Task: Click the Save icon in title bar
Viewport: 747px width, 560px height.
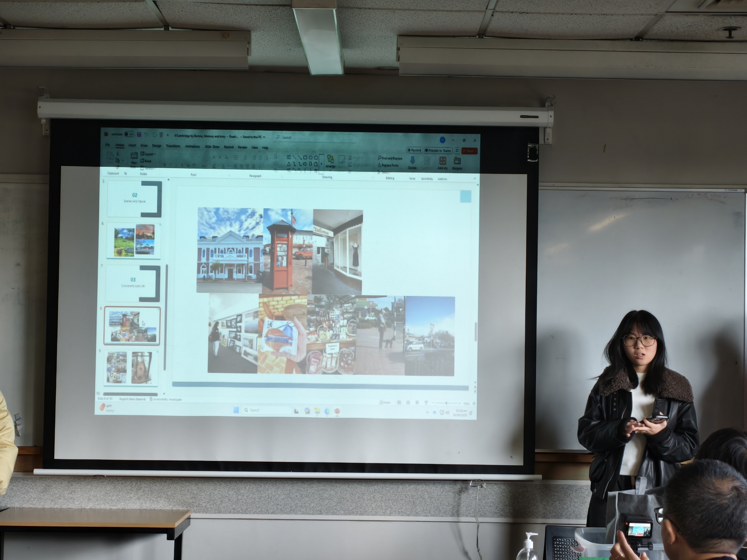Action: (139, 135)
